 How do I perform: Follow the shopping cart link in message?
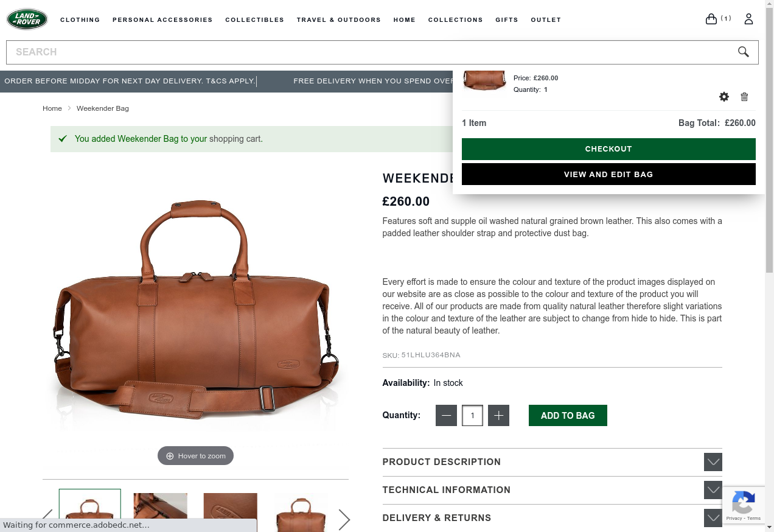(x=235, y=139)
